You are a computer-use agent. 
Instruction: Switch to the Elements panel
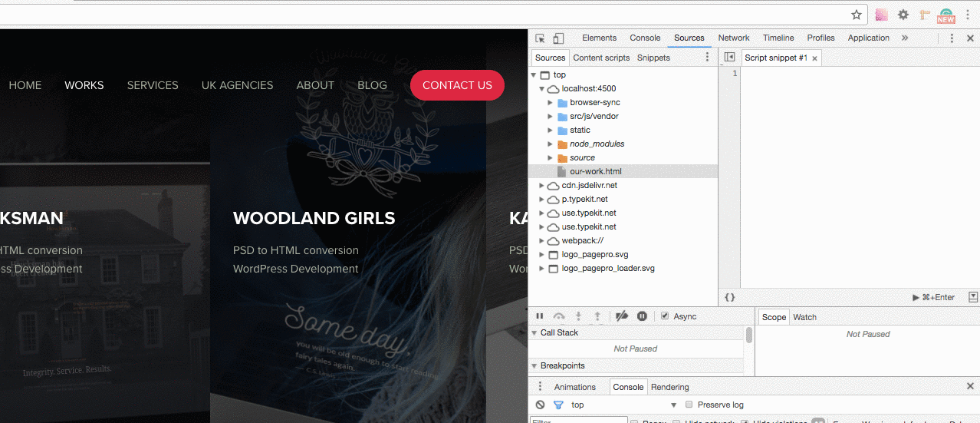tap(599, 38)
